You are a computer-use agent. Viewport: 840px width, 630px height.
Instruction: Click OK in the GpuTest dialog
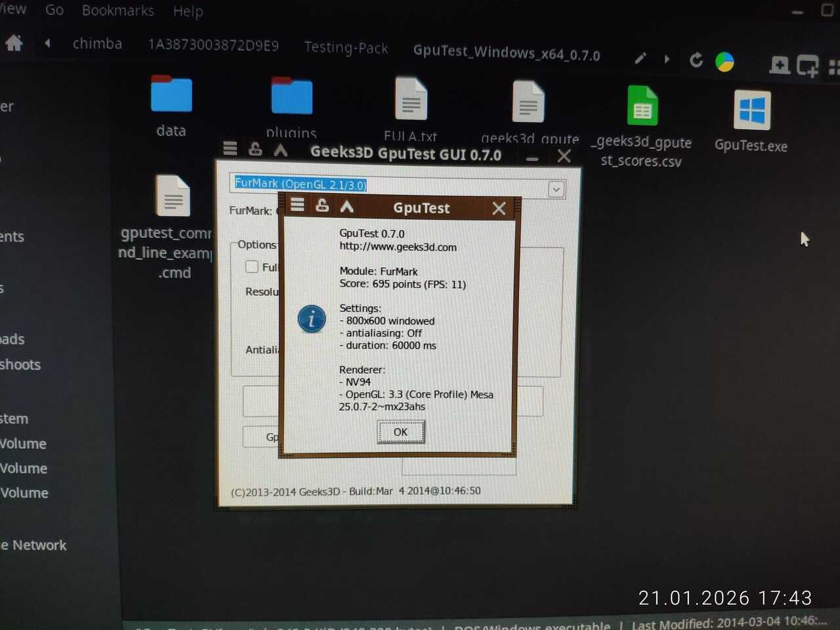point(400,432)
